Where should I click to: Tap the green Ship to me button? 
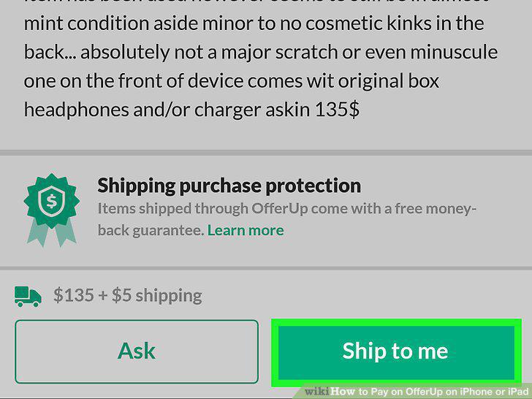click(x=396, y=352)
